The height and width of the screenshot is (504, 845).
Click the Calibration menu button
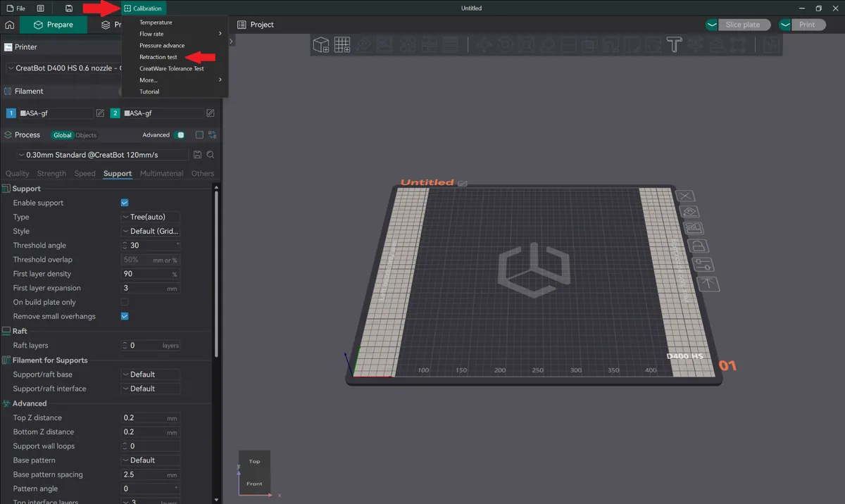click(x=143, y=8)
